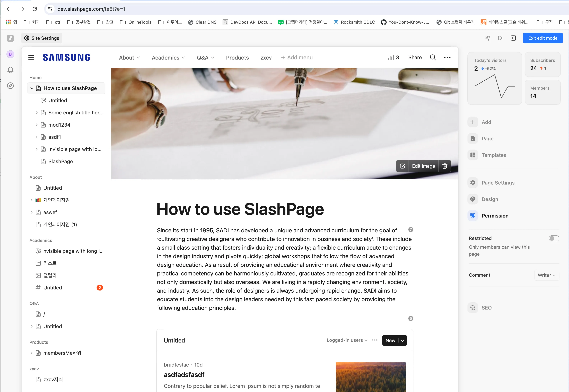
Task: Open Design settings in right panel
Action: click(x=490, y=199)
